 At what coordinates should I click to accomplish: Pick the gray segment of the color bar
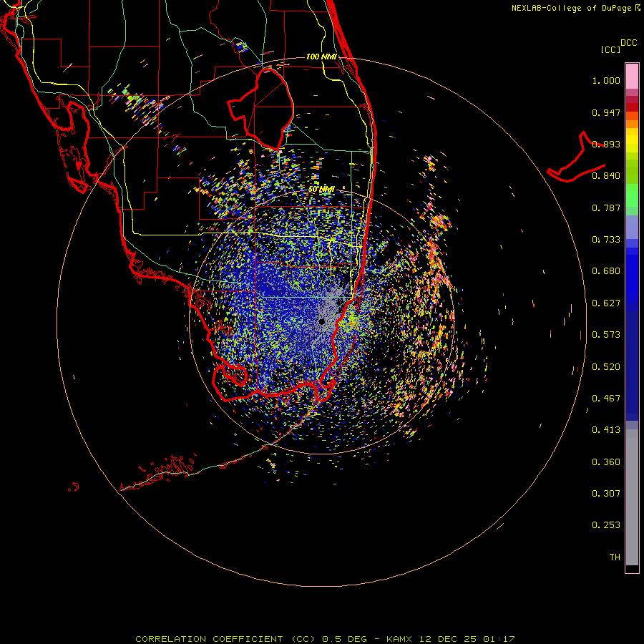click(632, 497)
